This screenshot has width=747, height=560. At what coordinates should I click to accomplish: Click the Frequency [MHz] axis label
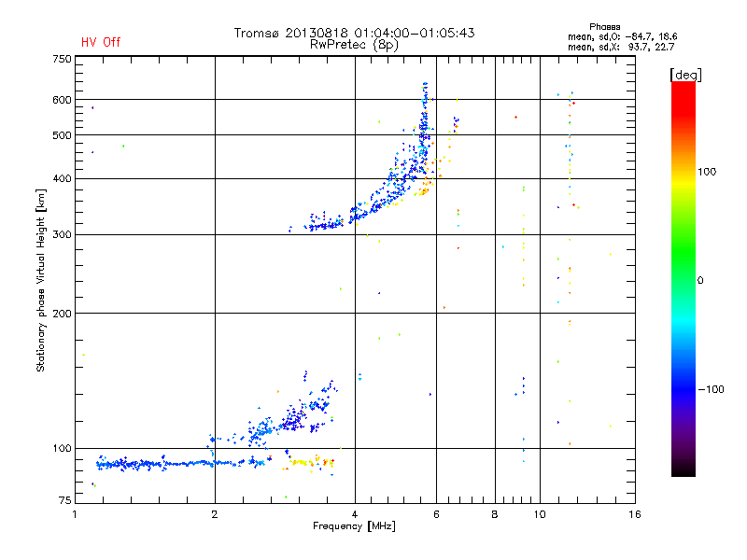pyautogui.click(x=354, y=526)
